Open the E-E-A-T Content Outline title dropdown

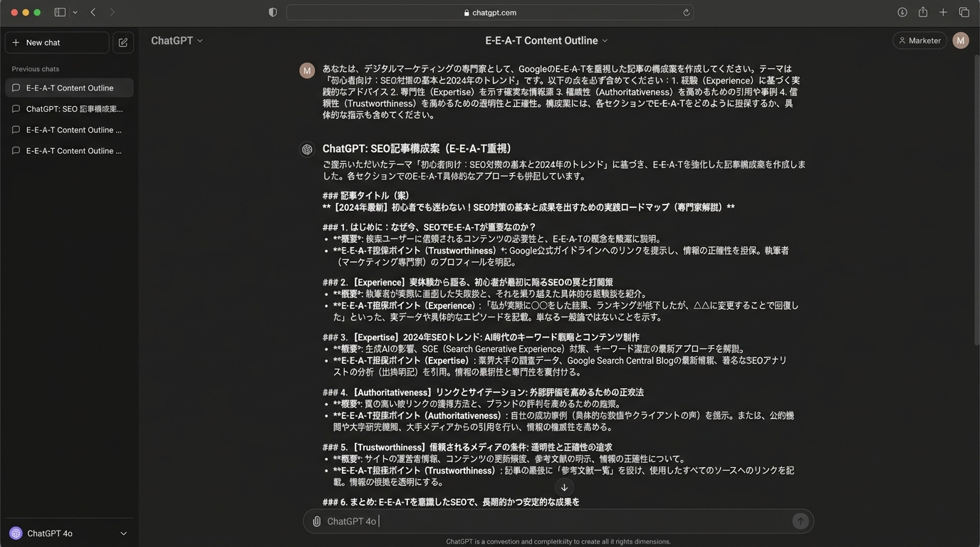(x=546, y=41)
